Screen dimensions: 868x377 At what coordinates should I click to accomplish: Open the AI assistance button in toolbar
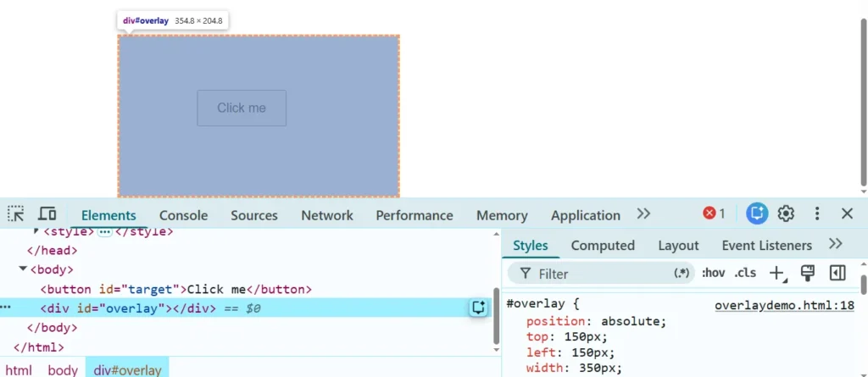tap(757, 213)
